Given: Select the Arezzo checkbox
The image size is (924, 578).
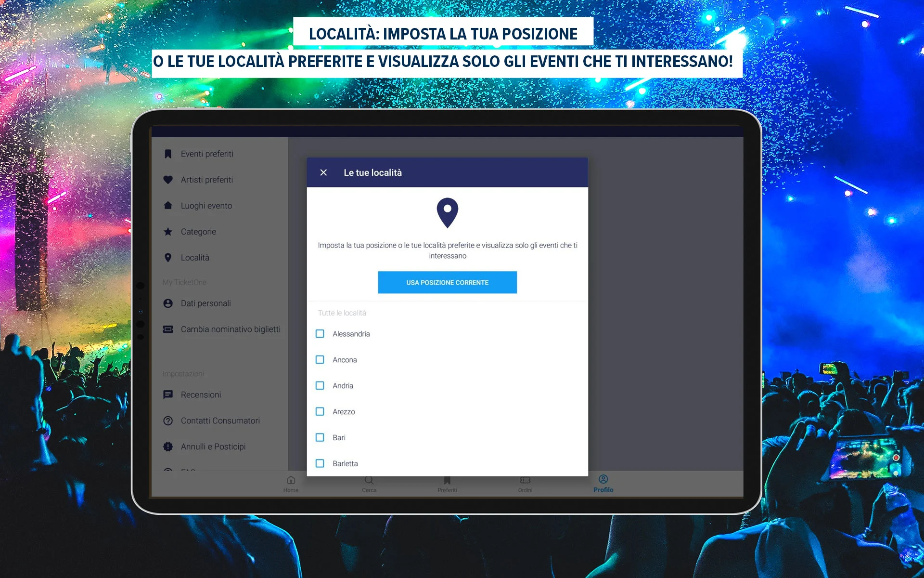Looking at the screenshot, I should 320,412.
